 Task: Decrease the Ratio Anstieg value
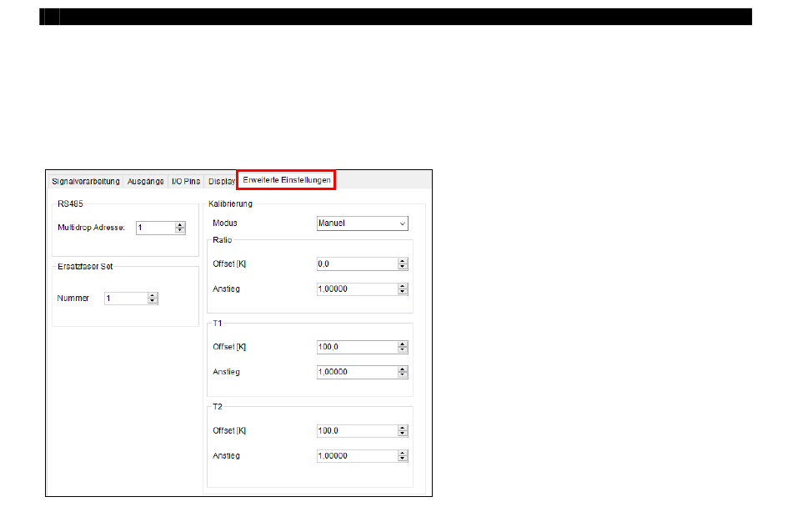(x=403, y=292)
